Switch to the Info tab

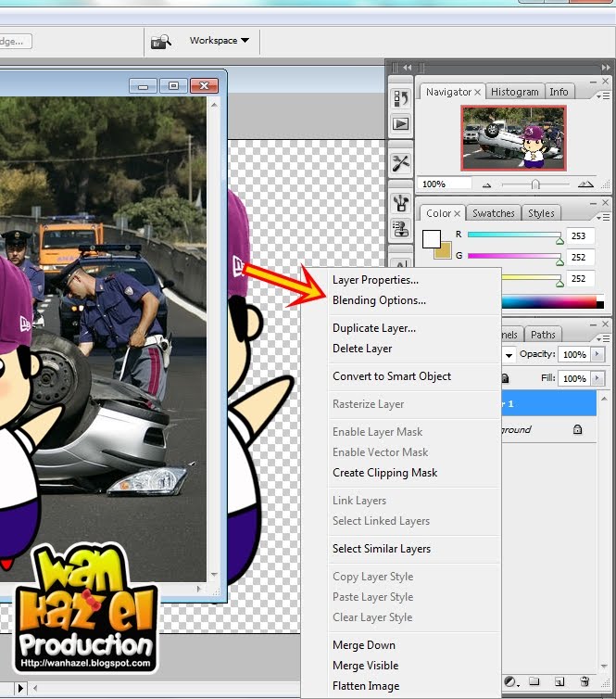pyautogui.click(x=559, y=92)
